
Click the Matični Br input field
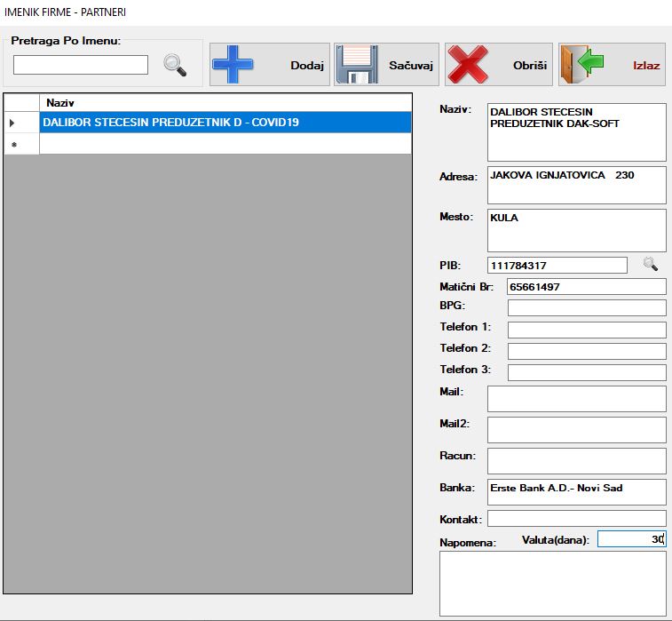[x=586, y=287]
